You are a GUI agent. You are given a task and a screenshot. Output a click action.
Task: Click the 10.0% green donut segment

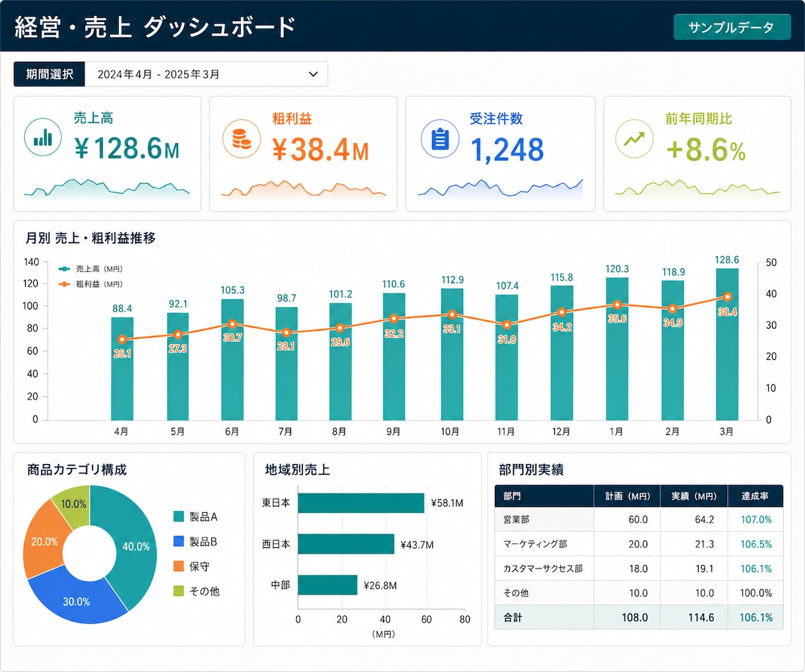point(74,504)
